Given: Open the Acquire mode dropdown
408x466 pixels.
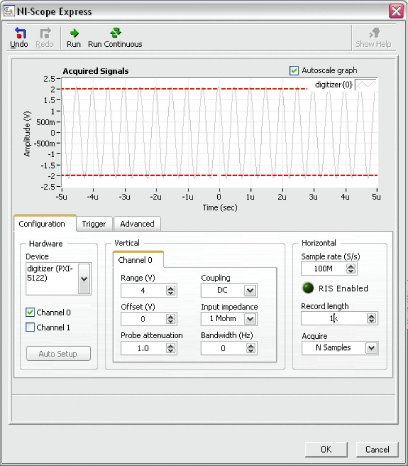Looking at the screenshot, I should click(x=371, y=348).
